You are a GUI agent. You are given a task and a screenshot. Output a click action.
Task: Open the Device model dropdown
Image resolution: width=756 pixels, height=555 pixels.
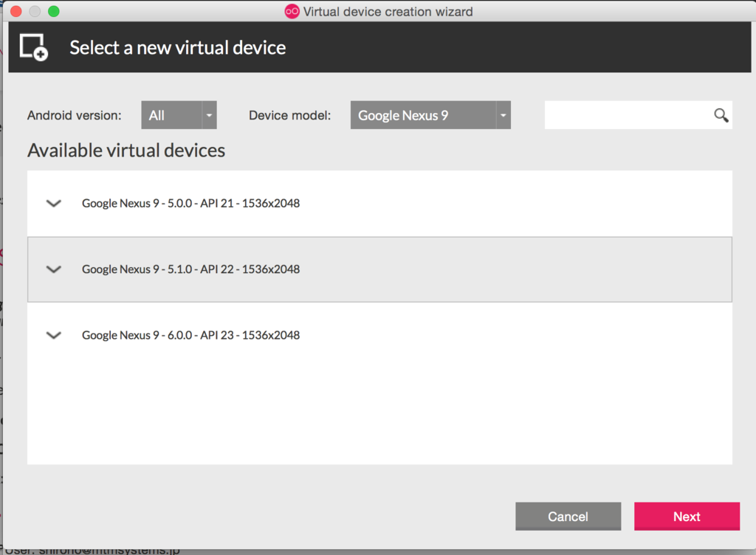click(430, 115)
